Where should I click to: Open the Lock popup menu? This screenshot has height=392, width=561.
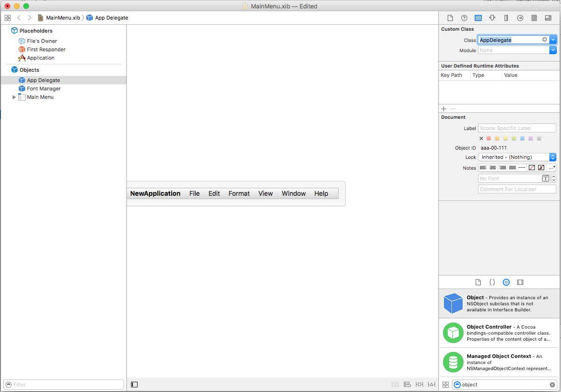point(517,158)
